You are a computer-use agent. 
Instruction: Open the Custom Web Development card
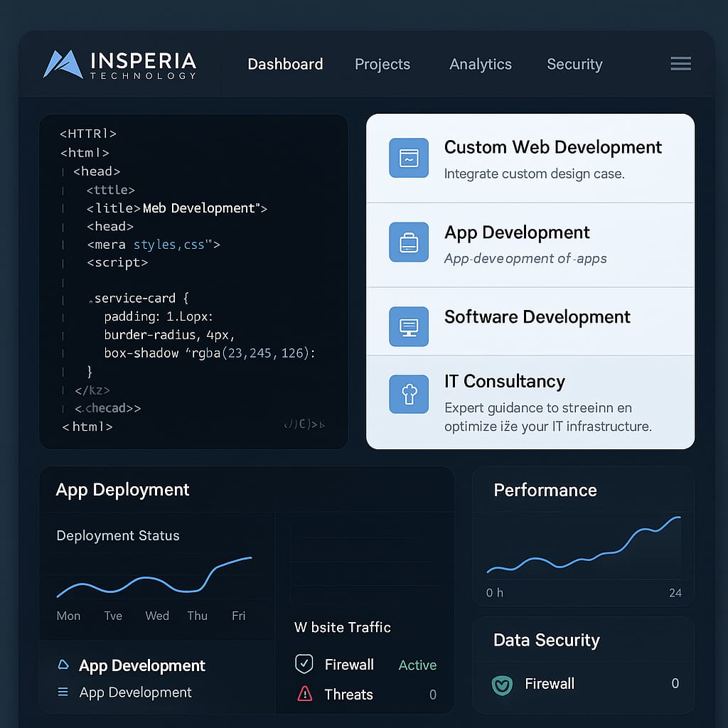point(530,159)
